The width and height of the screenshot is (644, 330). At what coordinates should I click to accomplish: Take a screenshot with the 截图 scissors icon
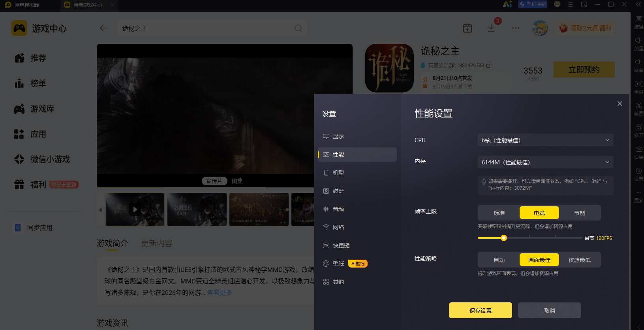point(638,106)
